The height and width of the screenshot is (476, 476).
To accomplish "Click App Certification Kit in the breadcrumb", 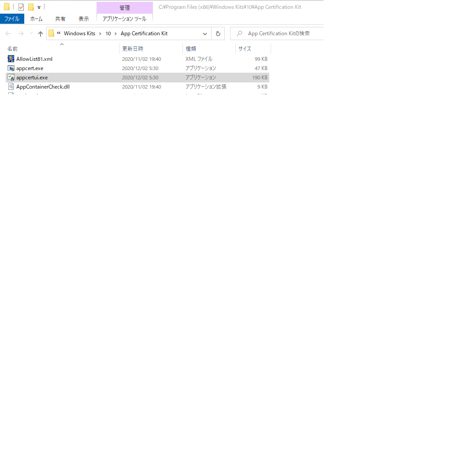I will tap(144, 33).
